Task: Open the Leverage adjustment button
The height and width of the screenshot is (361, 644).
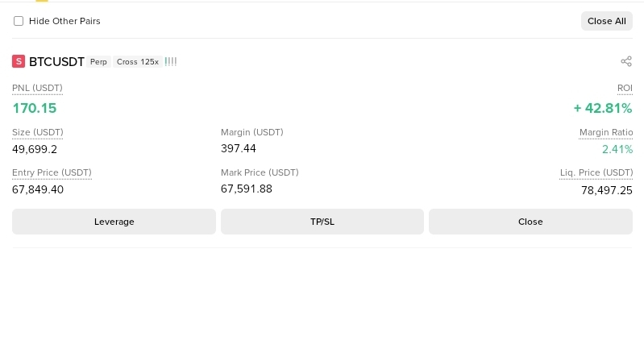Action: [114, 222]
